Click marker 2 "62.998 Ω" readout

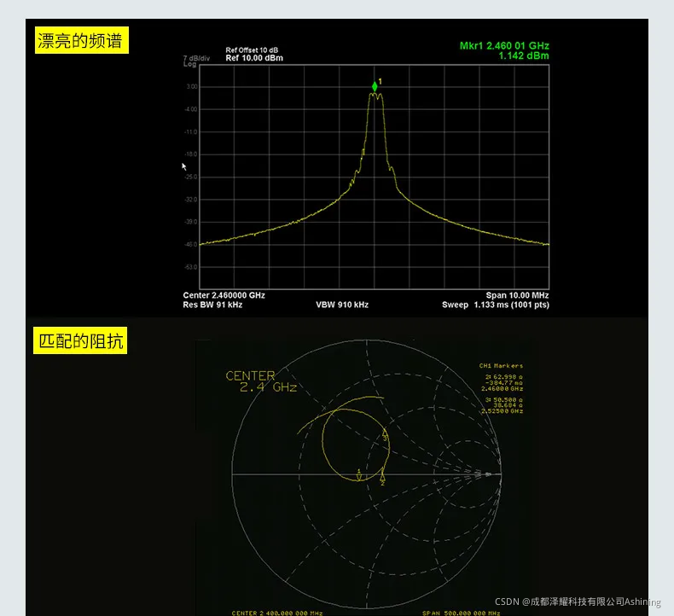coord(503,377)
